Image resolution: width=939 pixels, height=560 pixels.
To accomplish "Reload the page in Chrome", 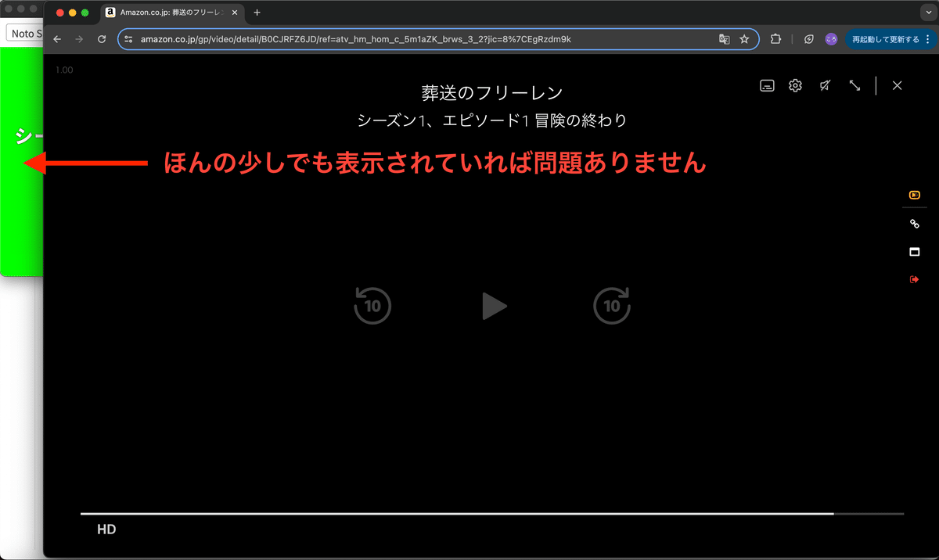I will 102,39.
